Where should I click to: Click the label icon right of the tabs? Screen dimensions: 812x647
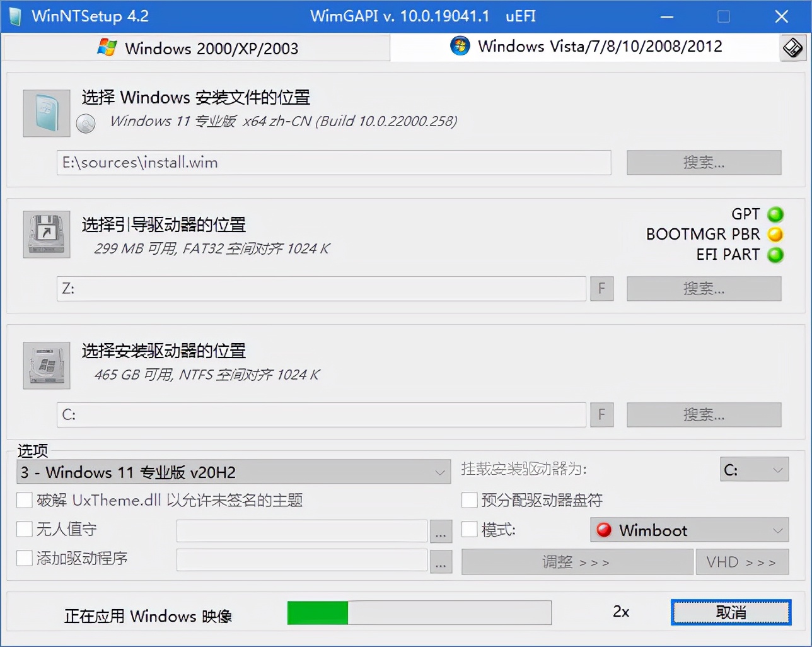click(x=794, y=47)
